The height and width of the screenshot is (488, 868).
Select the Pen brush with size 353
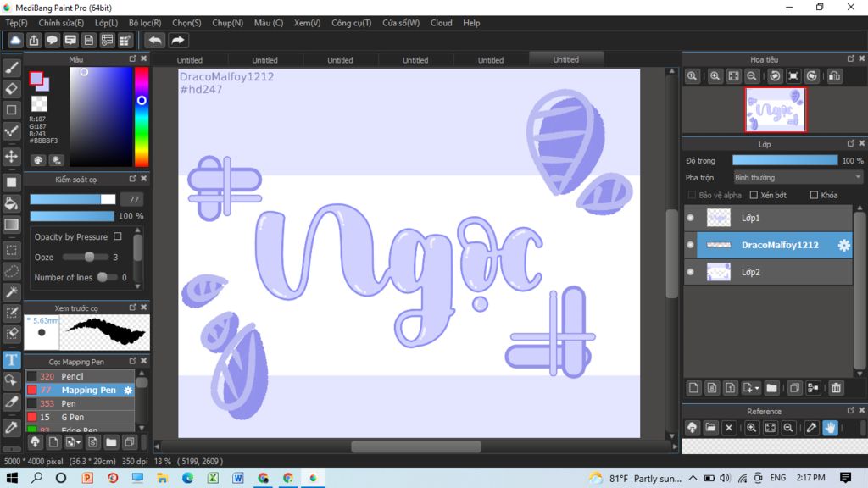[81, 403]
